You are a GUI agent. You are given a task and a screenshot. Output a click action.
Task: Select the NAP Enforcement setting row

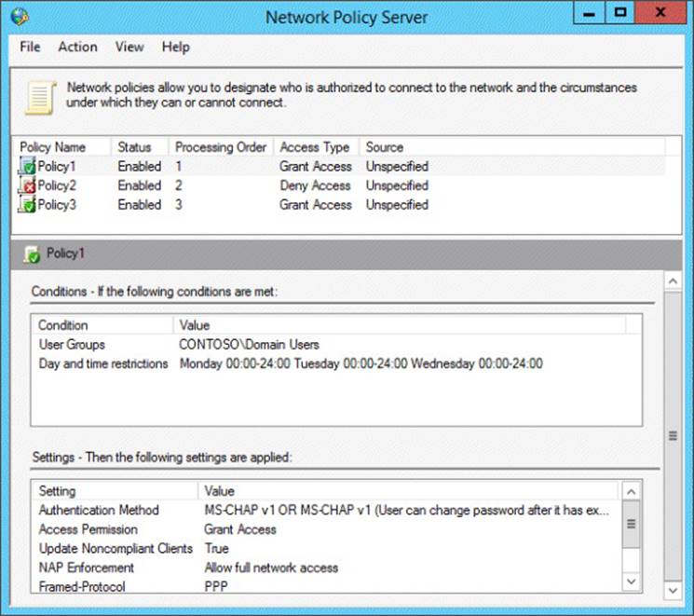click(86, 568)
